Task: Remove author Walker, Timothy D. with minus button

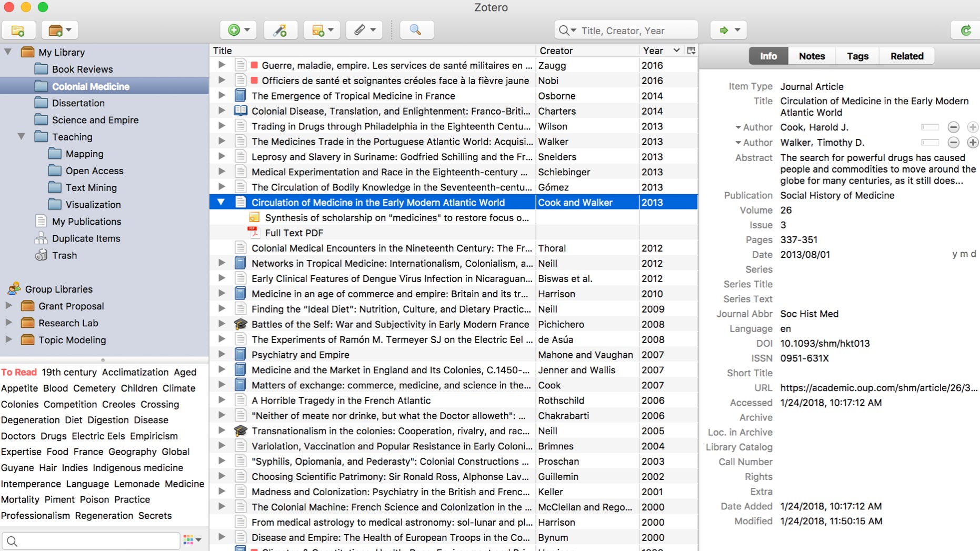Action: tap(953, 143)
